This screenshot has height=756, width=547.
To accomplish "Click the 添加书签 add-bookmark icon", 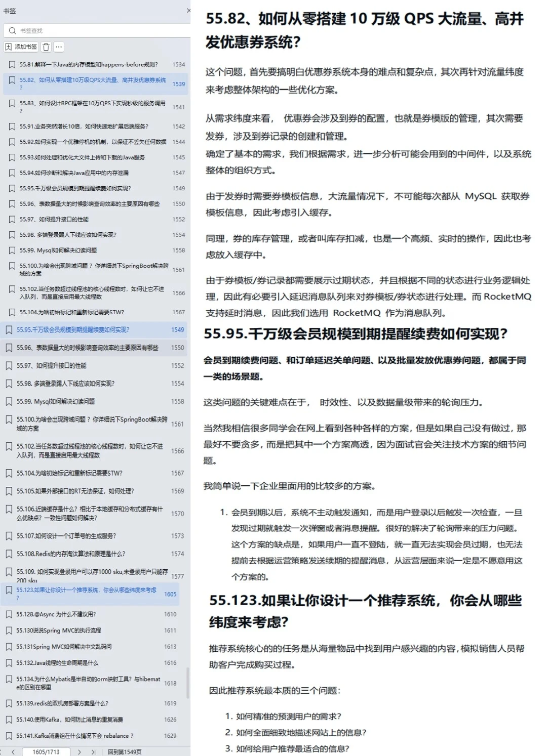I will (x=21, y=47).
